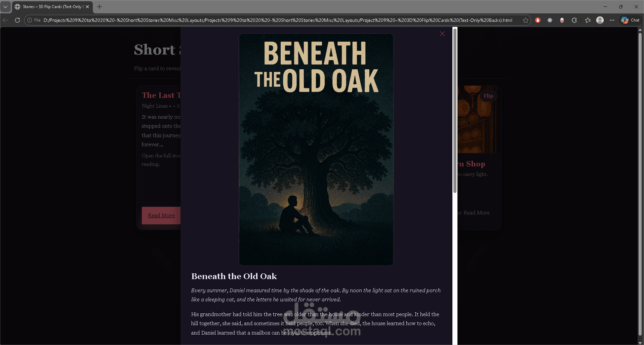Open the Extensions puzzle icon

point(574,20)
